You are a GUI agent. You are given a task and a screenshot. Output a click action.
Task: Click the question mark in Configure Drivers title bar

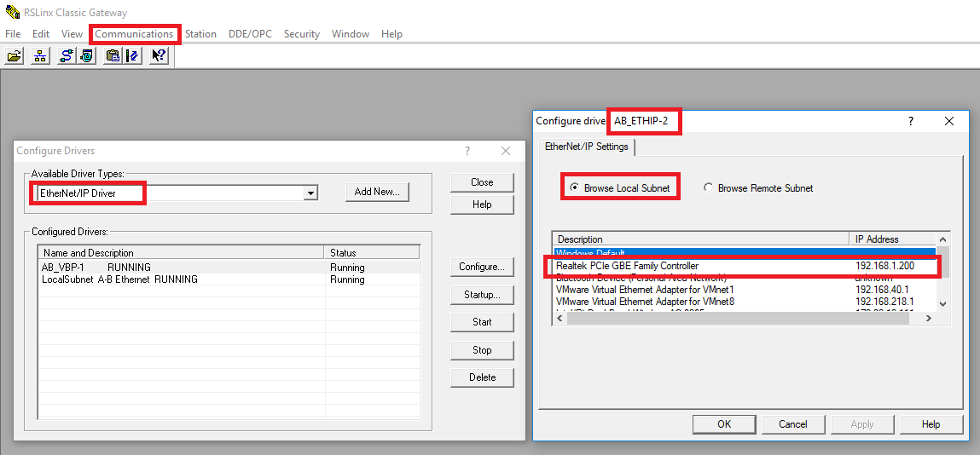click(x=467, y=151)
